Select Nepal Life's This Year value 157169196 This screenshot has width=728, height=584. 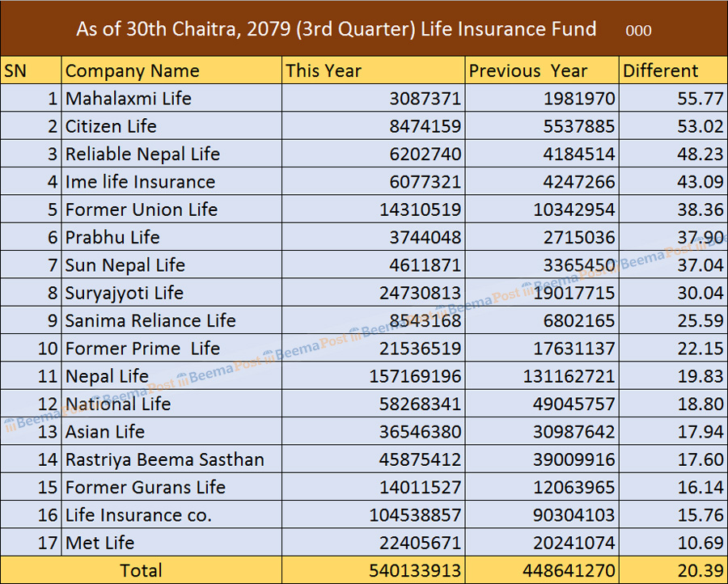[414, 376]
